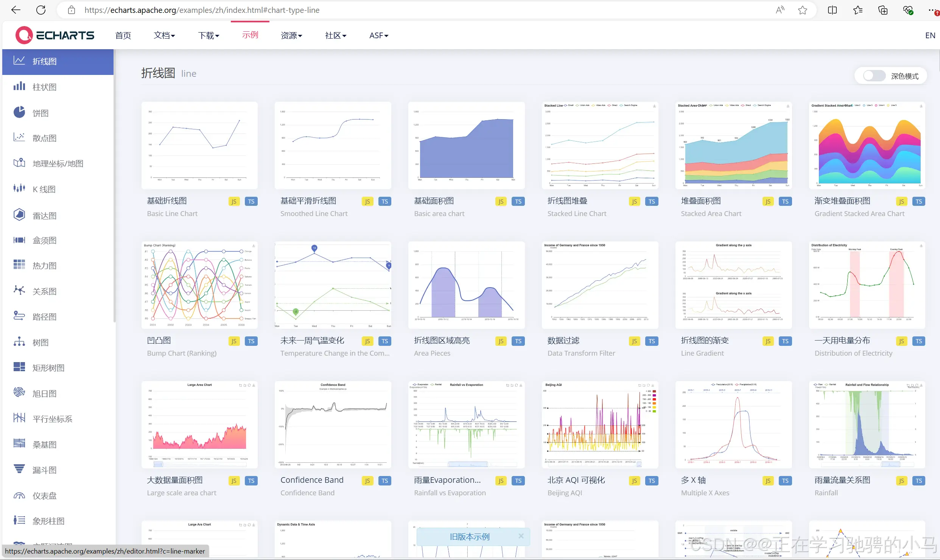The height and width of the screenshot is (560, 940).
Task: Select the pie chart (饼图) sidebar icon
Action: (19, 112)
